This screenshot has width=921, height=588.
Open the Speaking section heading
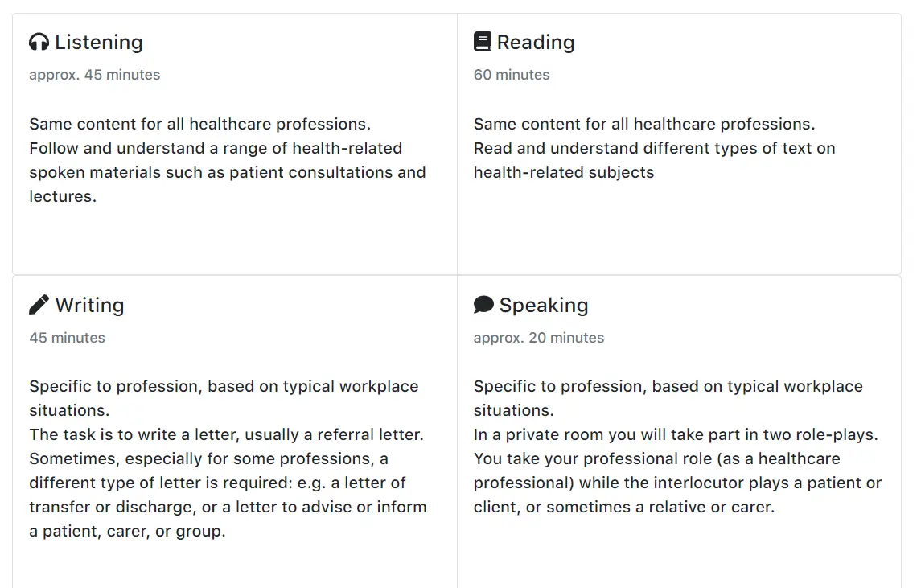click(543, 305)
